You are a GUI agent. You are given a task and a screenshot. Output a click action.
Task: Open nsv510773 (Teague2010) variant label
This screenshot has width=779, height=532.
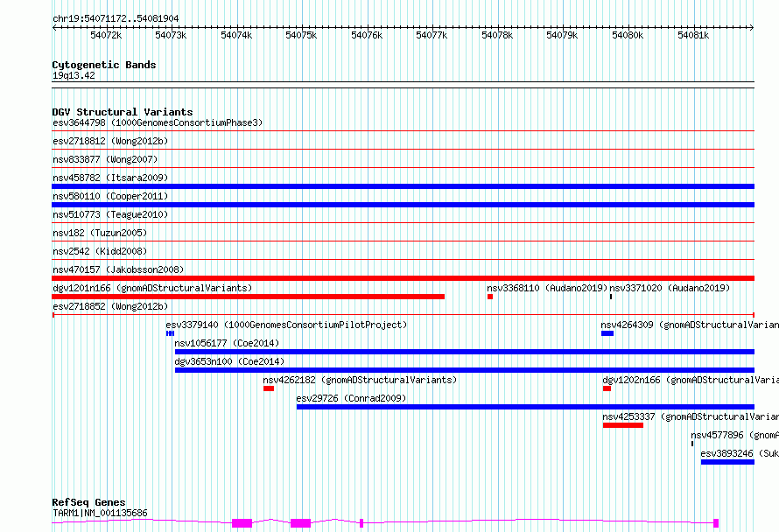point(110,214)
